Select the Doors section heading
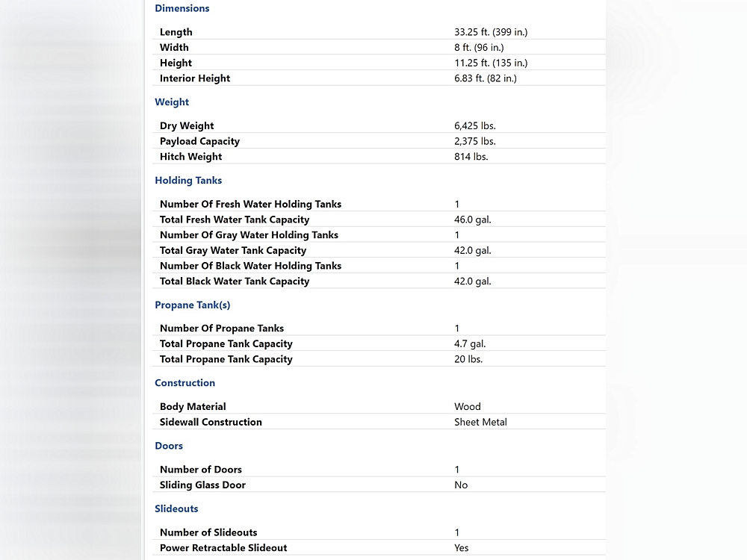747x560 pixels. click(169, 446)
